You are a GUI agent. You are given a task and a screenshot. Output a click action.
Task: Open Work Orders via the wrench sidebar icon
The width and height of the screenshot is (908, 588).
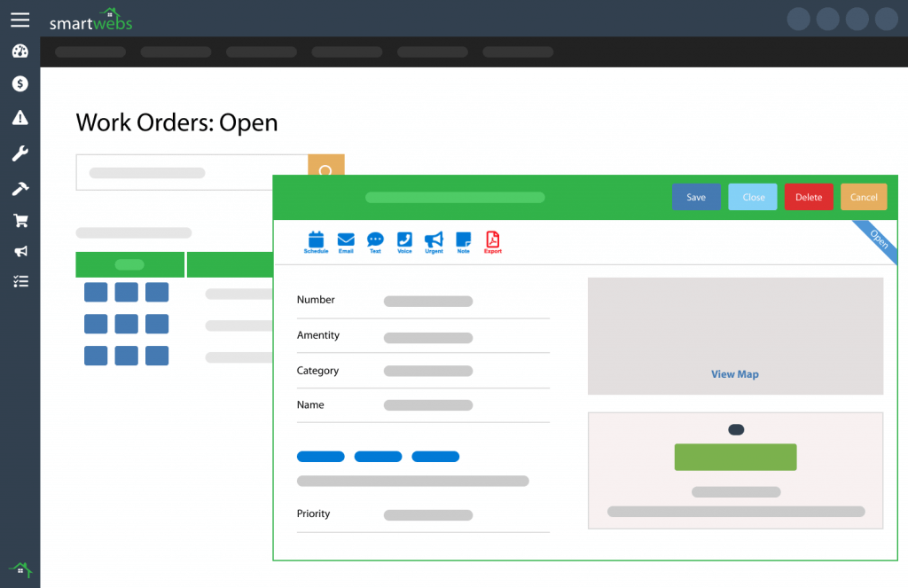[20, 153]
